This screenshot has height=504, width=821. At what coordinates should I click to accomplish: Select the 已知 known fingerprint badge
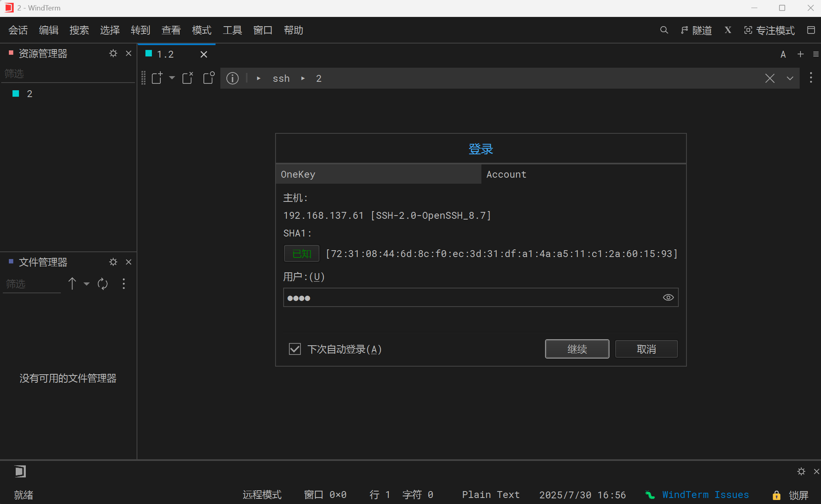301,253
